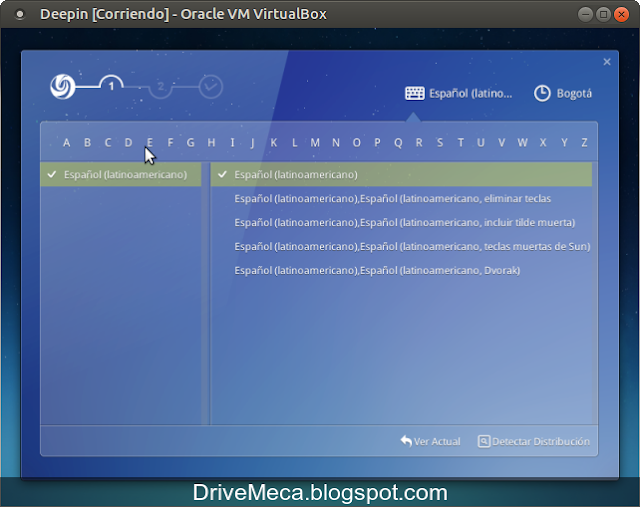The width and height of the screenshot is (640, 507).
Task: Show layouts starting with W
Action: click(x=522, y=142)
